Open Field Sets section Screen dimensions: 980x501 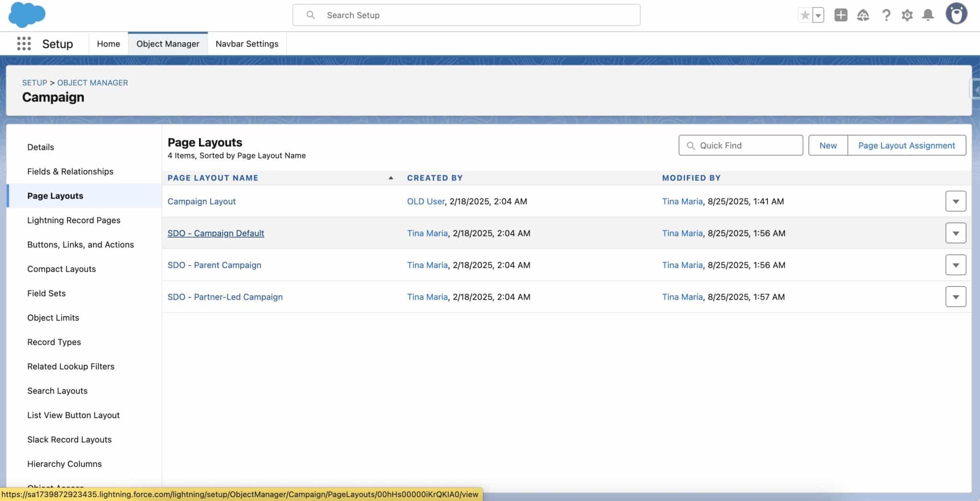(46, 294)
